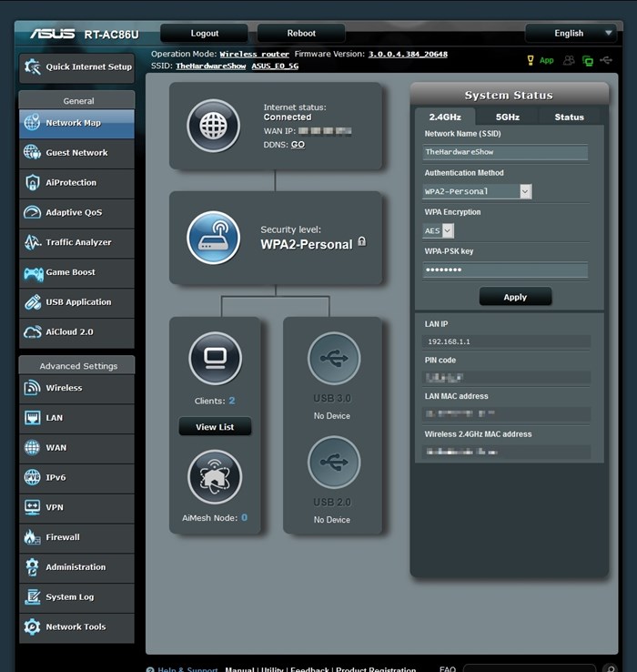Click the green network clients status icon

(x=588, y=61)
